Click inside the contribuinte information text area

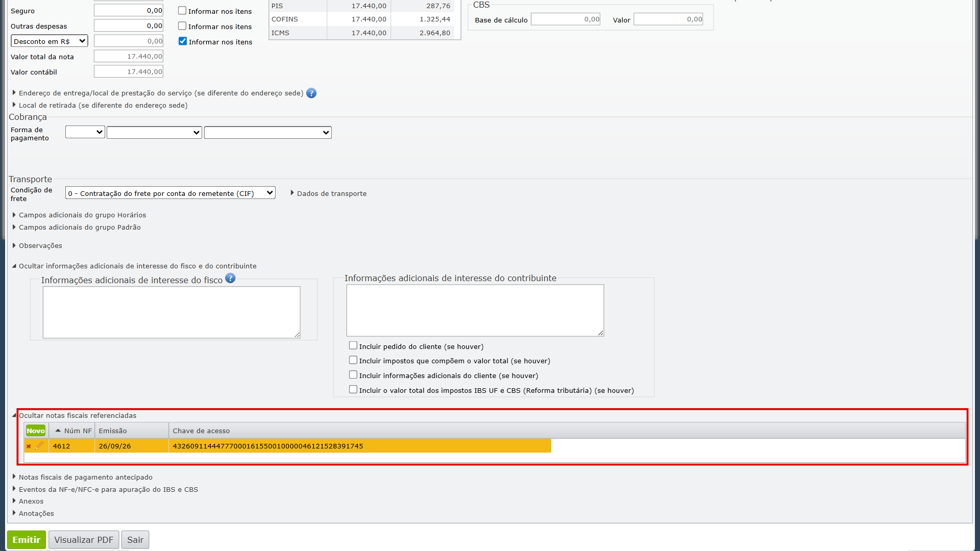point(475,310)
